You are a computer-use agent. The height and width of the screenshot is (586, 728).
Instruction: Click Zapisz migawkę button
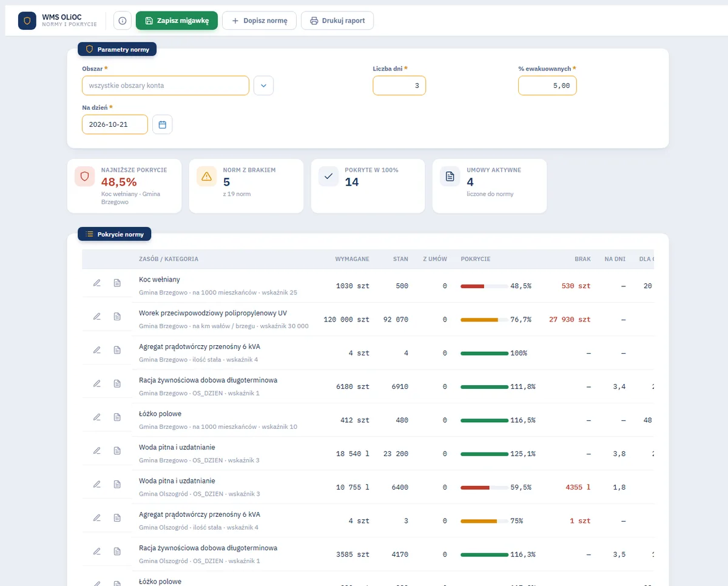pos(177,21)
